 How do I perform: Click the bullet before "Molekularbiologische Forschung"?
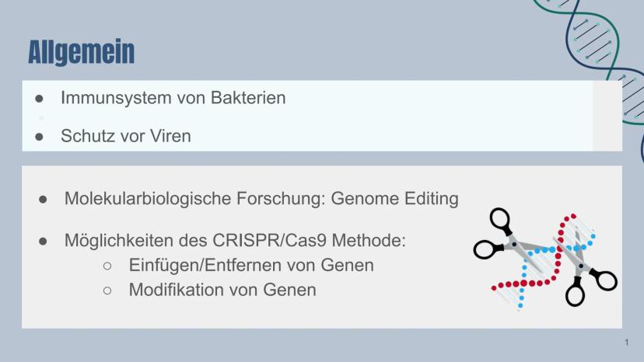tap(44, 199)
